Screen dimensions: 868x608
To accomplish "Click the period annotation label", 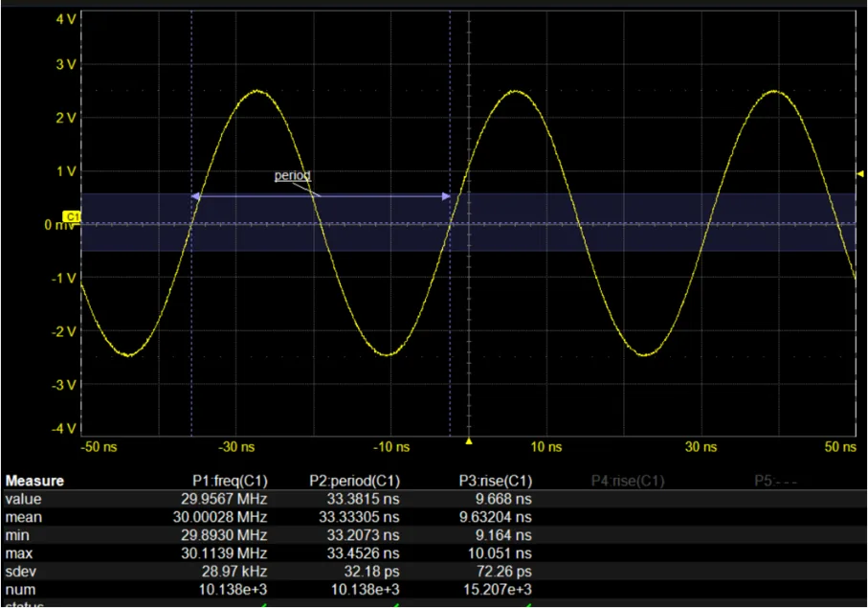I will click(292, 175).
